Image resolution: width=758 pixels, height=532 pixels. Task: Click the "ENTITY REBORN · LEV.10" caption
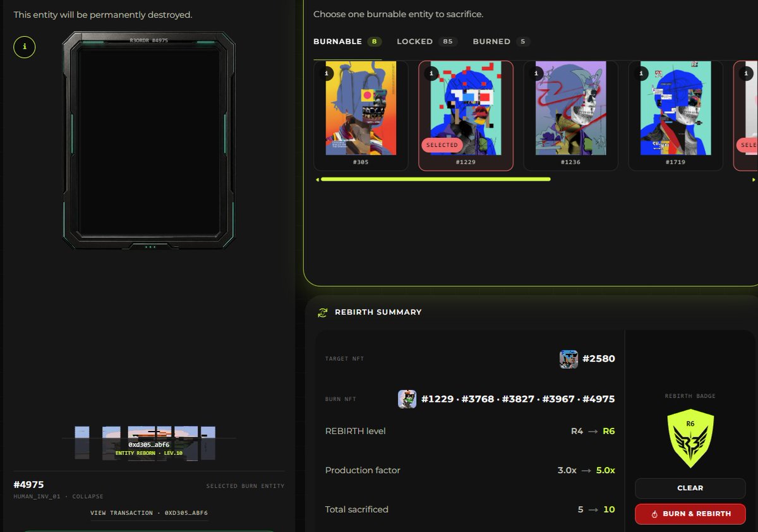pyautogui.click(x=149, y=453)
